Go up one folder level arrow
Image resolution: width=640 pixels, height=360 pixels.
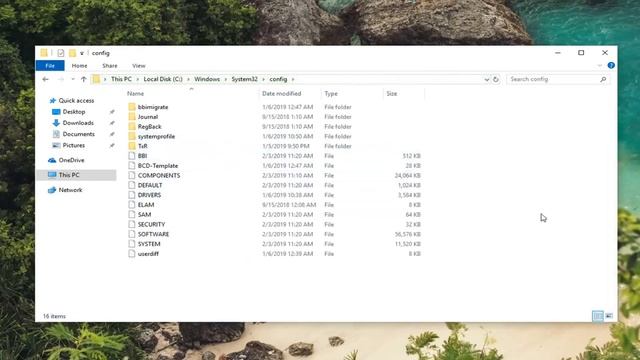(84, 79)
